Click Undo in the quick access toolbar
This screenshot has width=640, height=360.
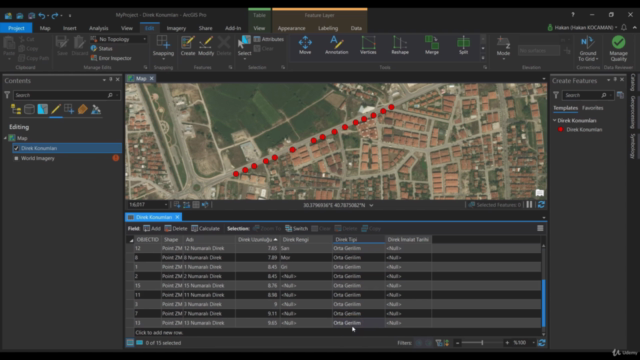(x=42, y=16)
